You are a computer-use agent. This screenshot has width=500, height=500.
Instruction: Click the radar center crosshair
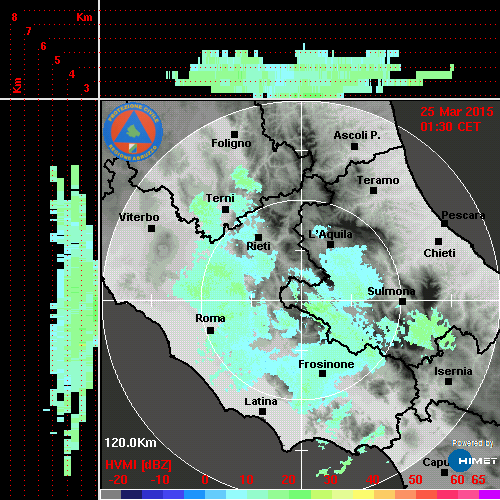click(x=301, y=300)
